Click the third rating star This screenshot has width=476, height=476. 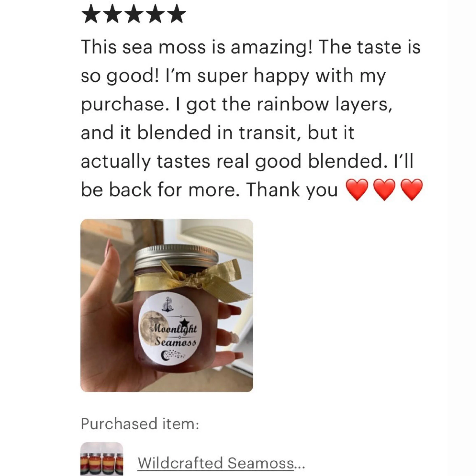pyautogui.click(x=133, y=13)
